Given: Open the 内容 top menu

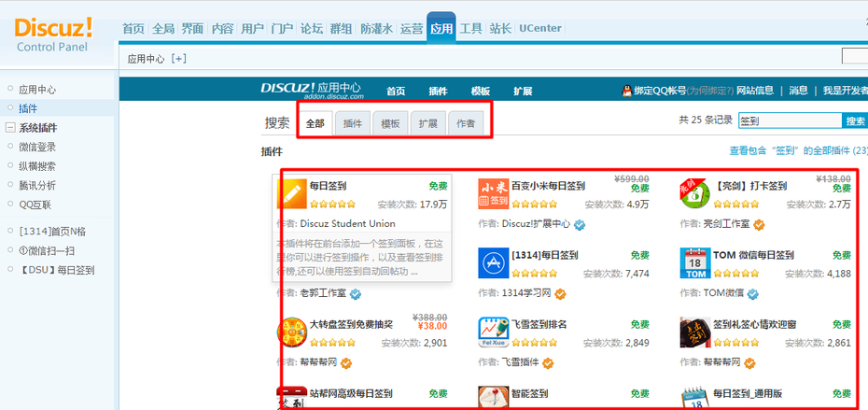Looking at the screenshot, I should point(222,29).
